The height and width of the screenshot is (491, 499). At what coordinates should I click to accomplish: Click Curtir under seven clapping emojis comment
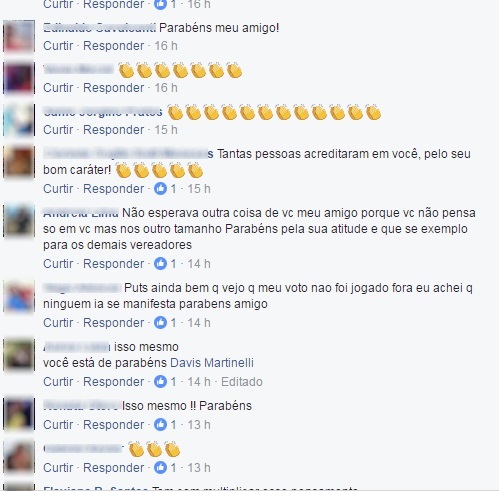point(58,88)
